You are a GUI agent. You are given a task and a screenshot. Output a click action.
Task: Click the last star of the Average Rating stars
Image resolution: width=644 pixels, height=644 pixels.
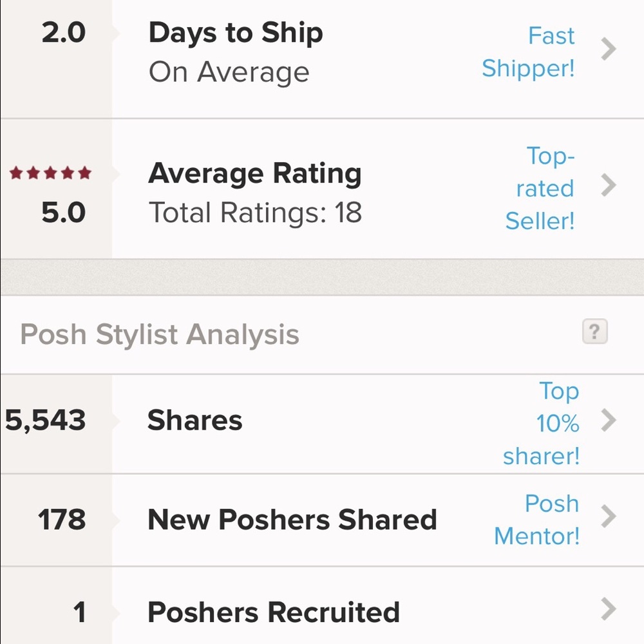pos(84,173)
